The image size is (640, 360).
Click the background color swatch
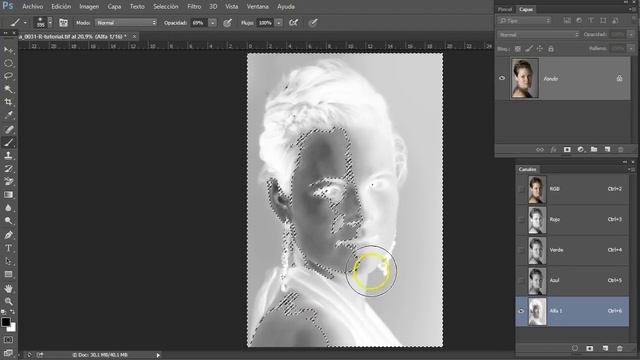click(12, 327)
